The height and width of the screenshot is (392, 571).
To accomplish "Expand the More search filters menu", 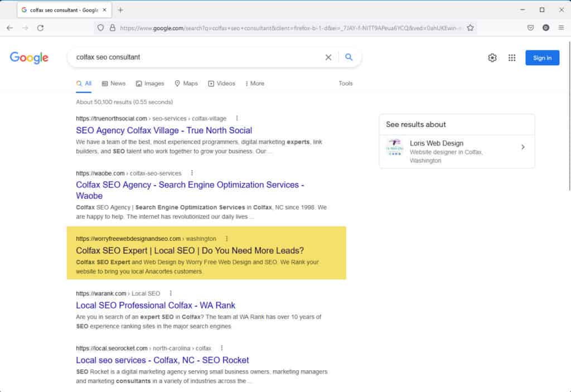I will [x=254, y=84].
